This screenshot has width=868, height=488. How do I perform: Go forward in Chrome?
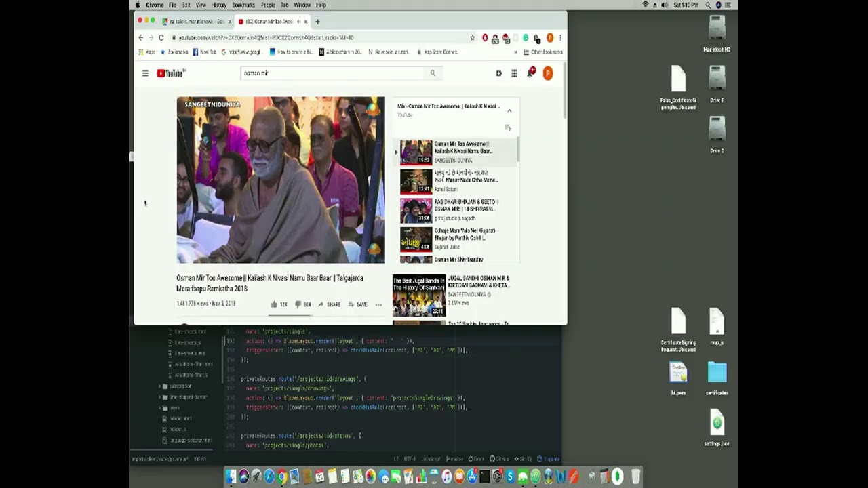(x=151, y=37)
